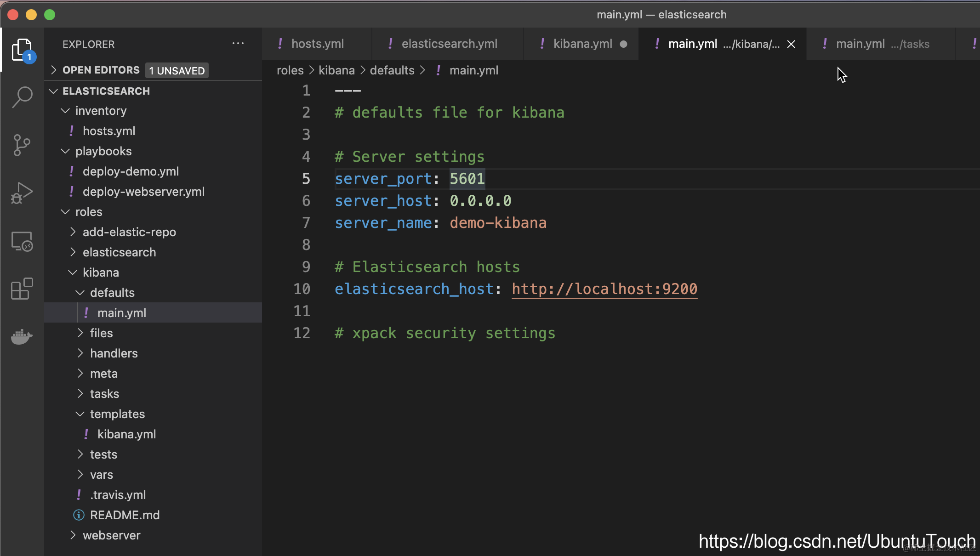
Task: Switch to the unsaved kibana.yml tab
Action: click(x=582, y=44)
